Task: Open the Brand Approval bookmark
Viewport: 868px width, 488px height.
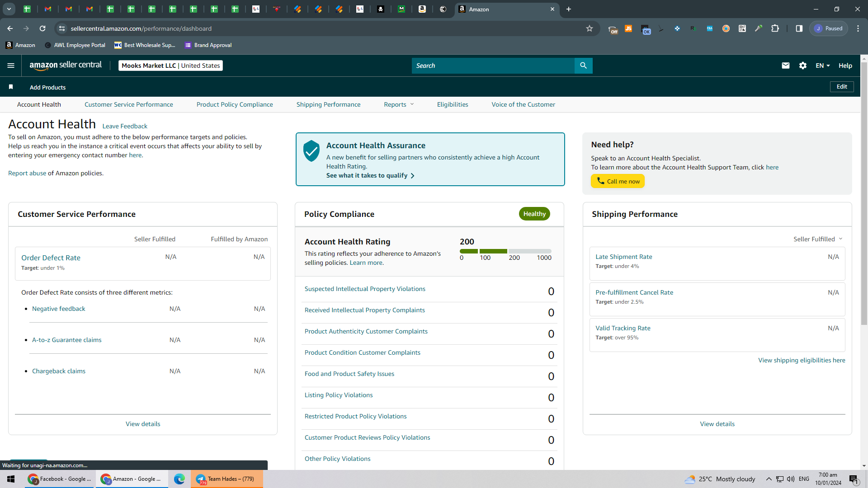Action: 208,45
